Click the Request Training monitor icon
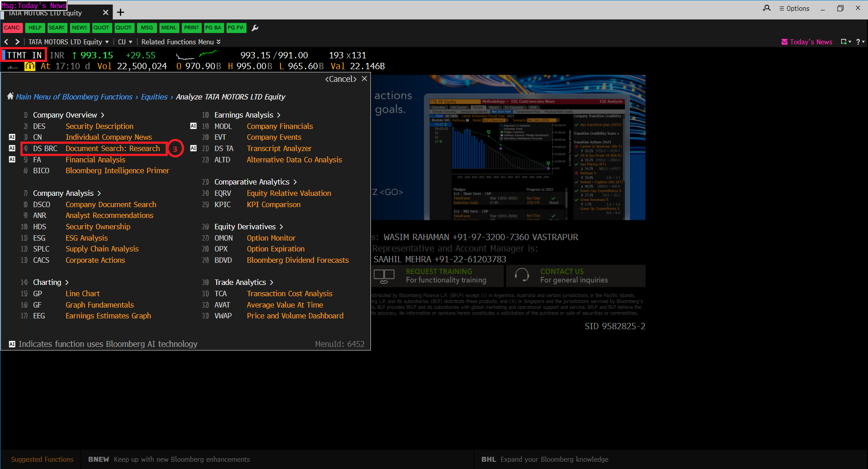The height and width of the screenshot is (469, 868). tap(384, 276)
